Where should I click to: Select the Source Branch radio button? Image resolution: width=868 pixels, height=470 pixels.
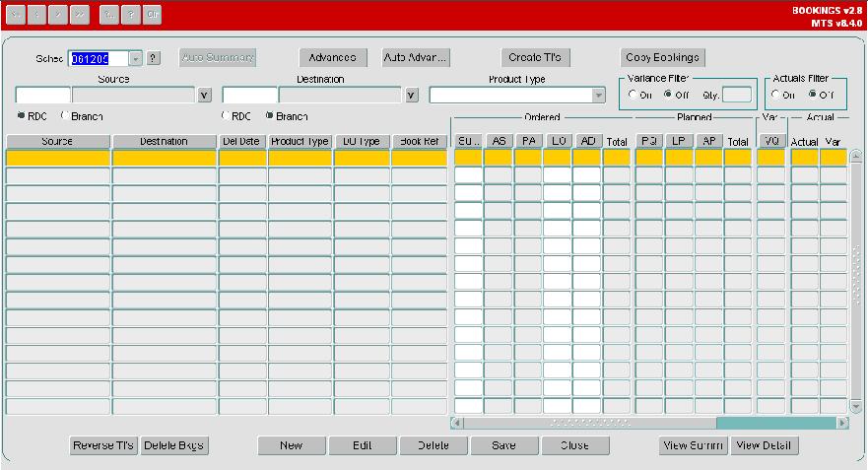[x=65, y=115]
